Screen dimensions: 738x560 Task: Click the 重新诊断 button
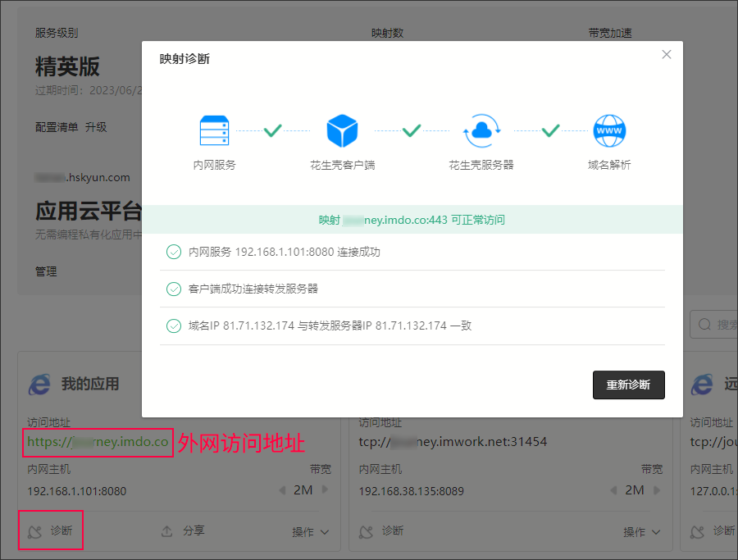click(x=628, y=385)
